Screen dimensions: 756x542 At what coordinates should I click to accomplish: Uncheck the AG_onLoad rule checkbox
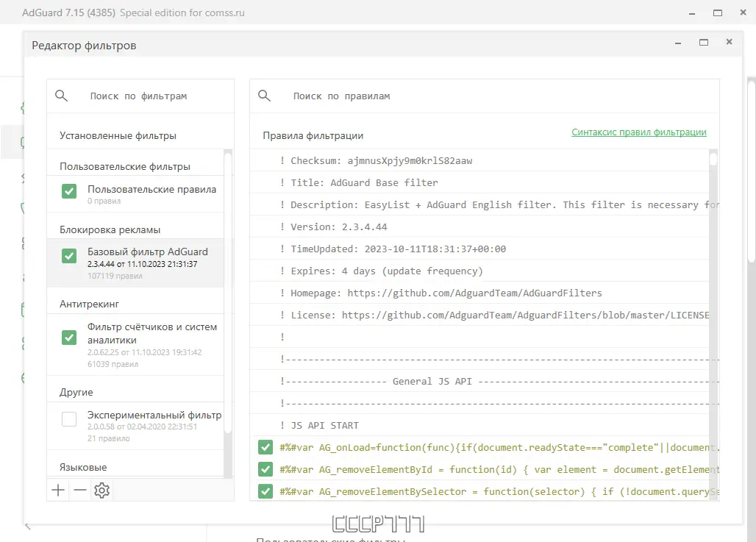click(x=265, y=447)
